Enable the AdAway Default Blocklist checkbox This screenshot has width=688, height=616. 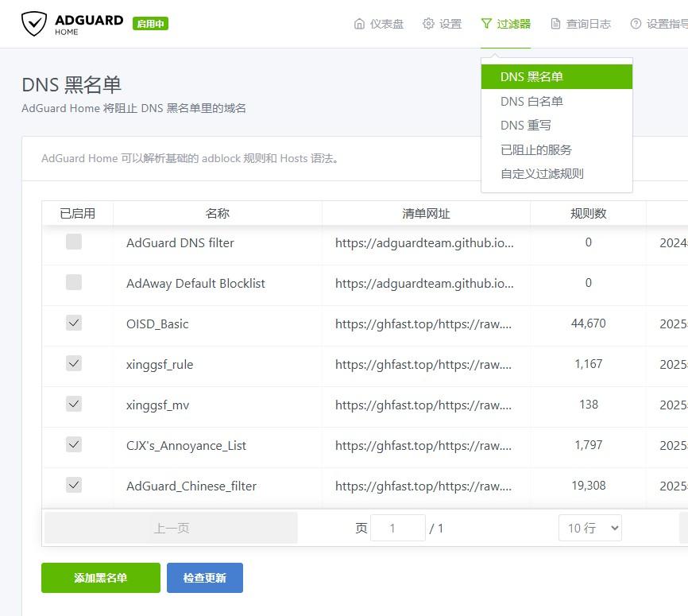point(74,282)
